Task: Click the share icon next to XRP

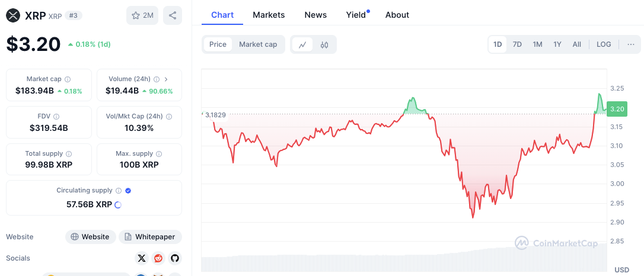Action: (x=172, y=15)
